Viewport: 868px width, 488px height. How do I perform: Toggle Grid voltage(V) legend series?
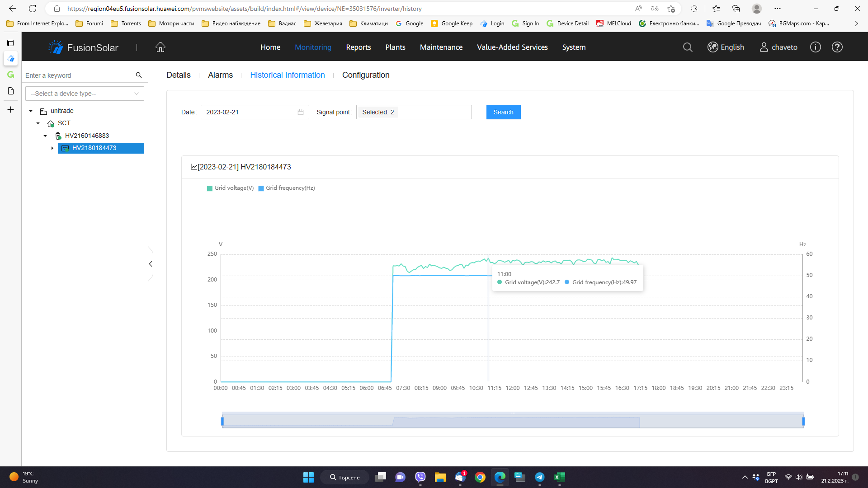tap(231, 188)
